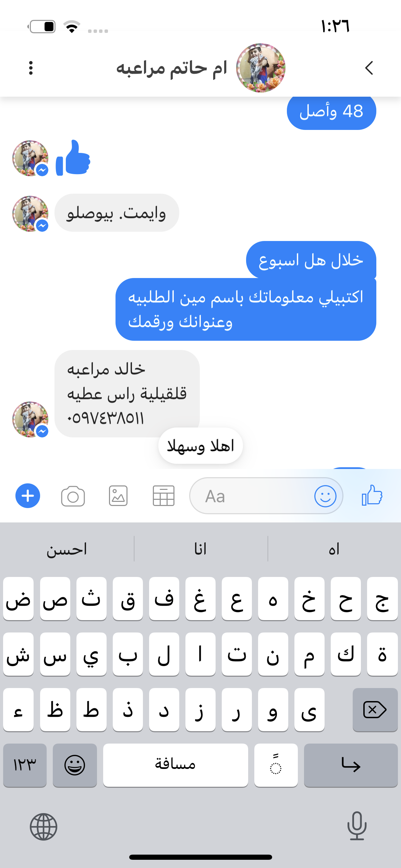
Task: Open the emoji smiley inside the message field
Action: click(x=325, y=496)
